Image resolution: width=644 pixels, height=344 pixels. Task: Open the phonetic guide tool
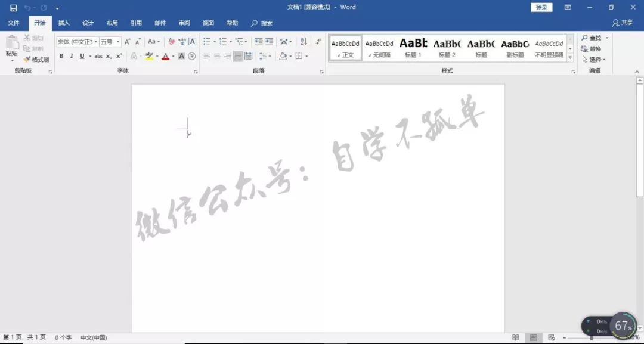(182, 42)
